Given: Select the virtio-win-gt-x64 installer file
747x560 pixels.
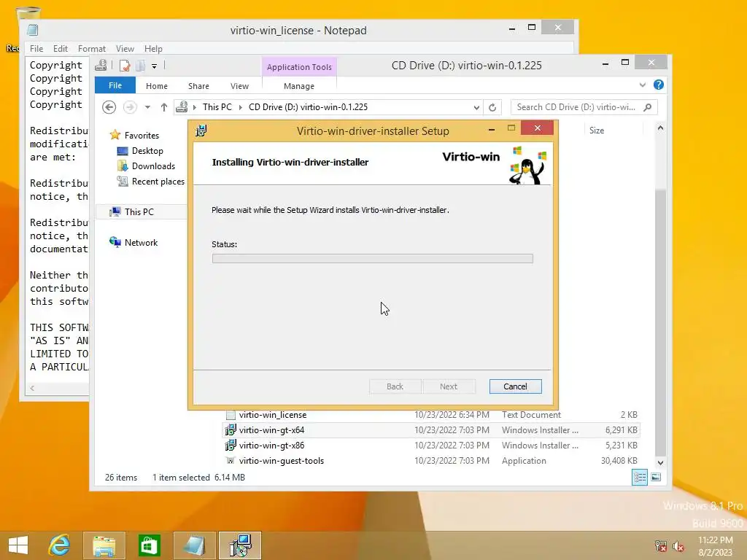Looking at the screenshot, I should (271, 430).
